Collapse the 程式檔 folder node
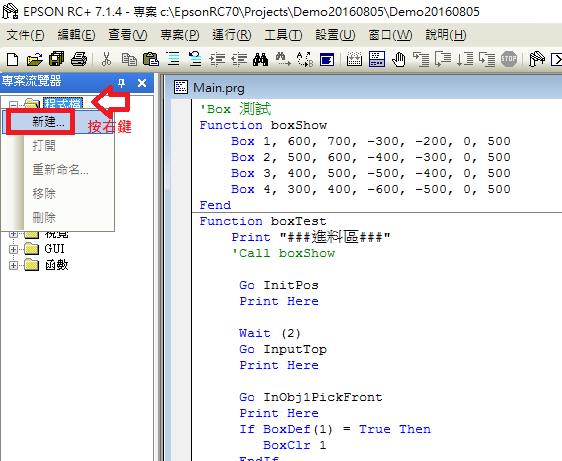 coord(13,105)
